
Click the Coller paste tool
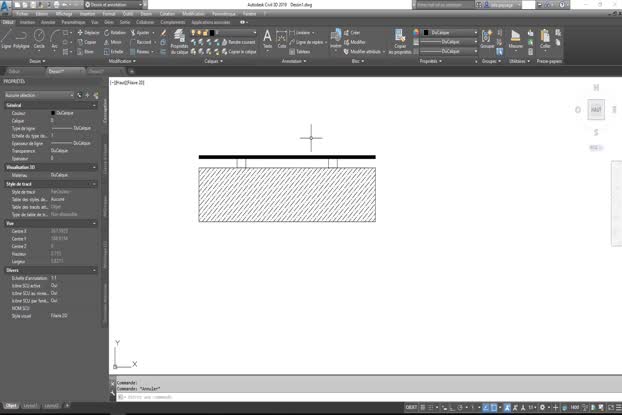tap(545, 39)
